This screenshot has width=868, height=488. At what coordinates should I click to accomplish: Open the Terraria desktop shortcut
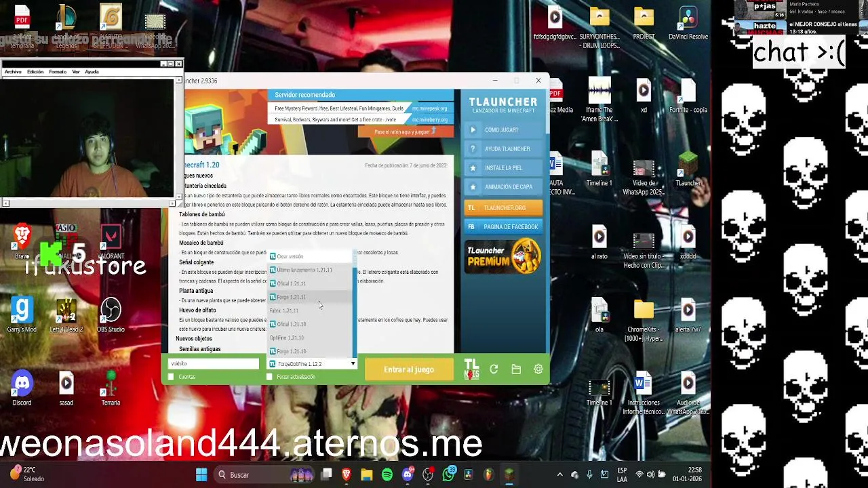pyautogui.click(x=111, y=388)
